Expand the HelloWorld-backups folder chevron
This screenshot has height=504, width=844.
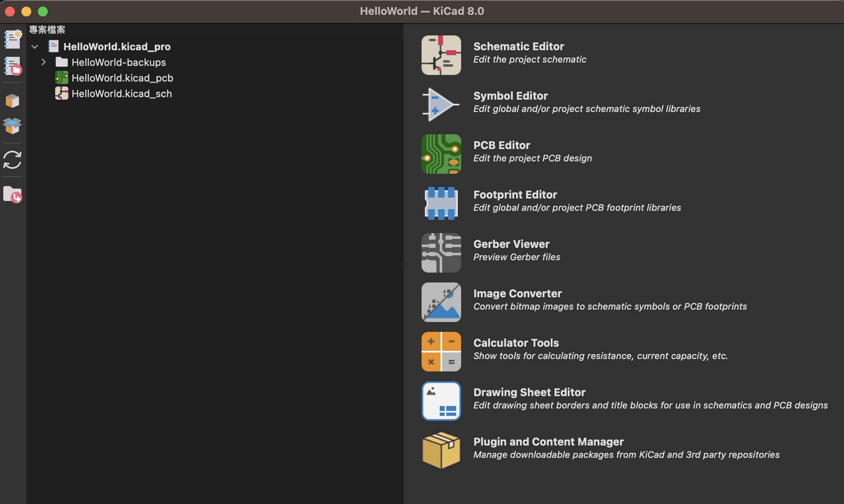43,62
